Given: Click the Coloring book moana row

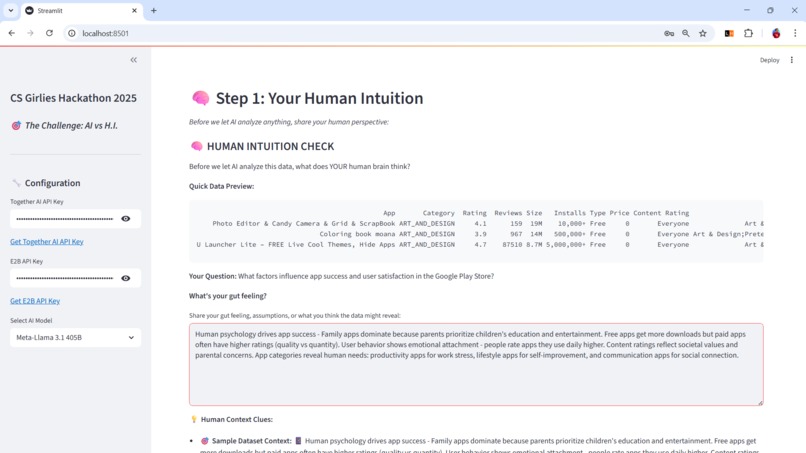Looking at the screenshot, I should [x=478, y=234].
